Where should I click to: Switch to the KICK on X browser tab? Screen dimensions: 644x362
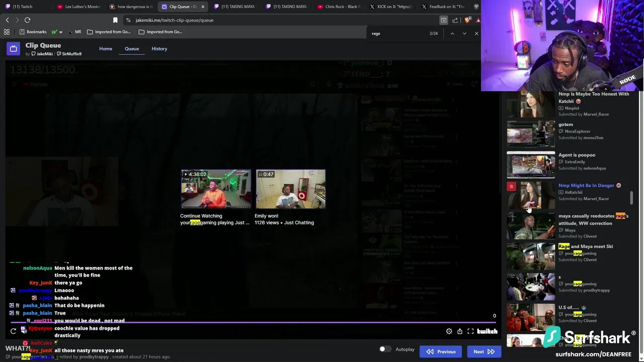click(x=391, y=7)
